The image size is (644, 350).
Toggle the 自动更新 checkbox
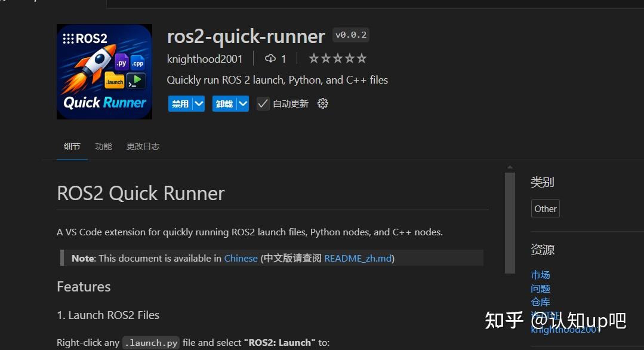pos(263,103)
